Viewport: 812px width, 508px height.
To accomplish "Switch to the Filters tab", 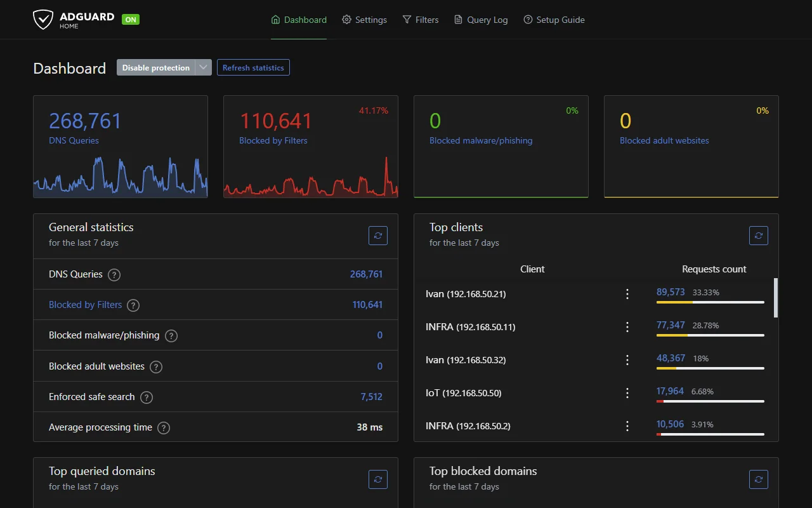I will (x=421, y=20).
